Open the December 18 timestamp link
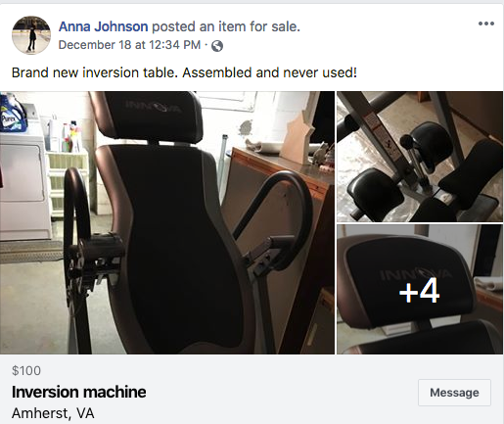The image size is (504, 424). click(129, 45)
